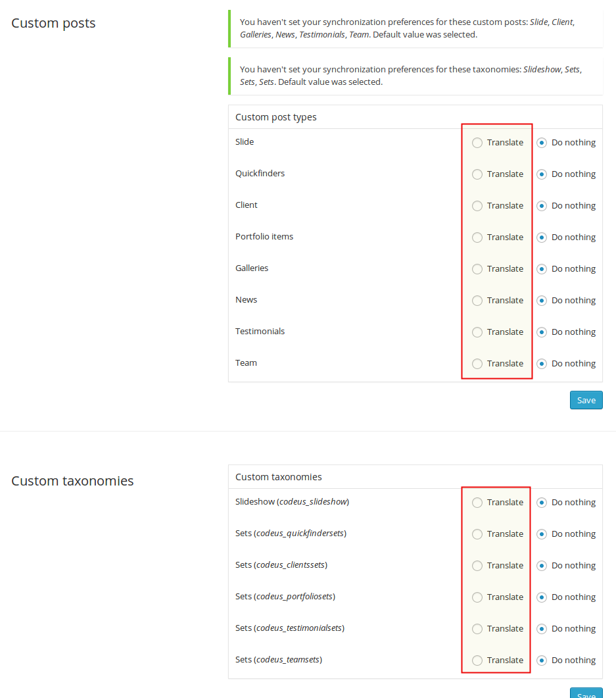
Task: Select Translate for Sets (codeus_quickfindersets)
Action: 477,534
